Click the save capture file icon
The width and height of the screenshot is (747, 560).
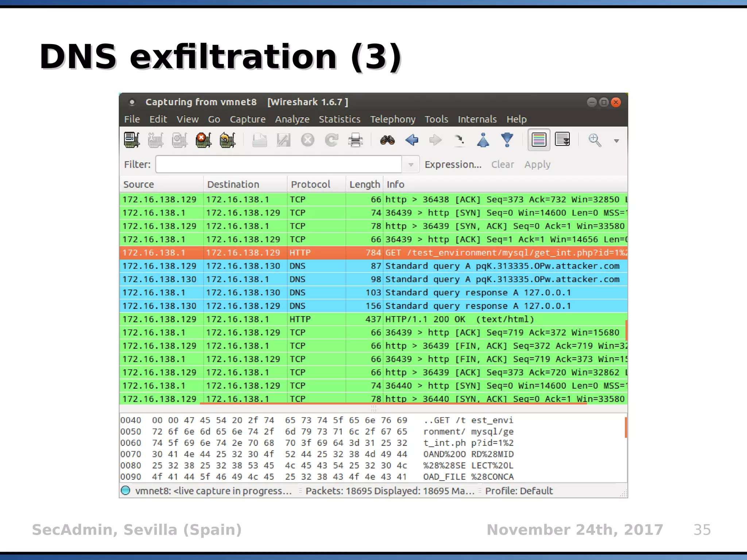pyautogui.click(x=283, y=140)
